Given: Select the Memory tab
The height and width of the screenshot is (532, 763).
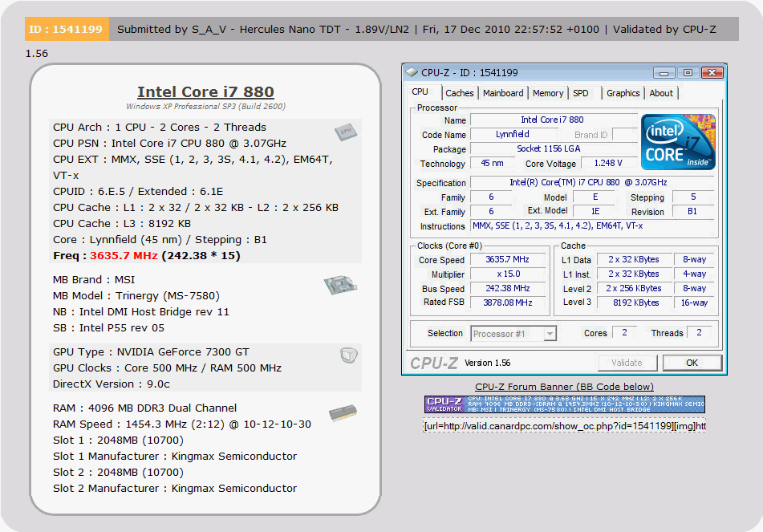Looking at the screenshot, I should (x=547, y=93).
